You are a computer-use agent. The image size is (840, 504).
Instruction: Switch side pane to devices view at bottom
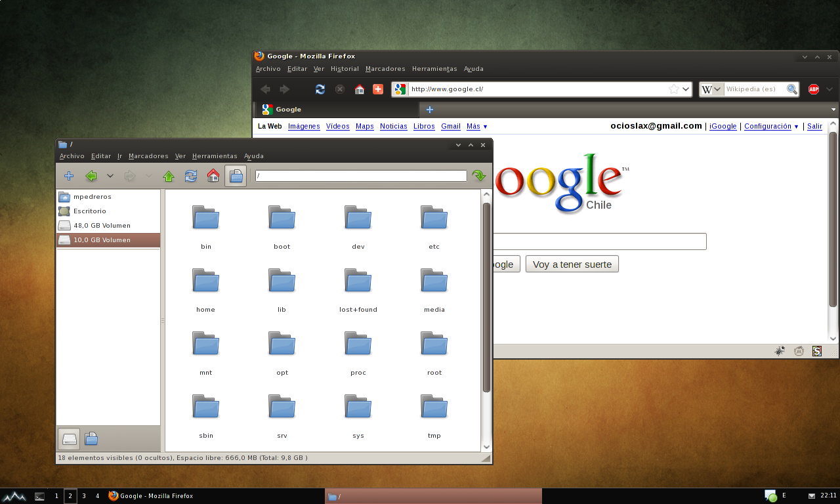[69, 438]
